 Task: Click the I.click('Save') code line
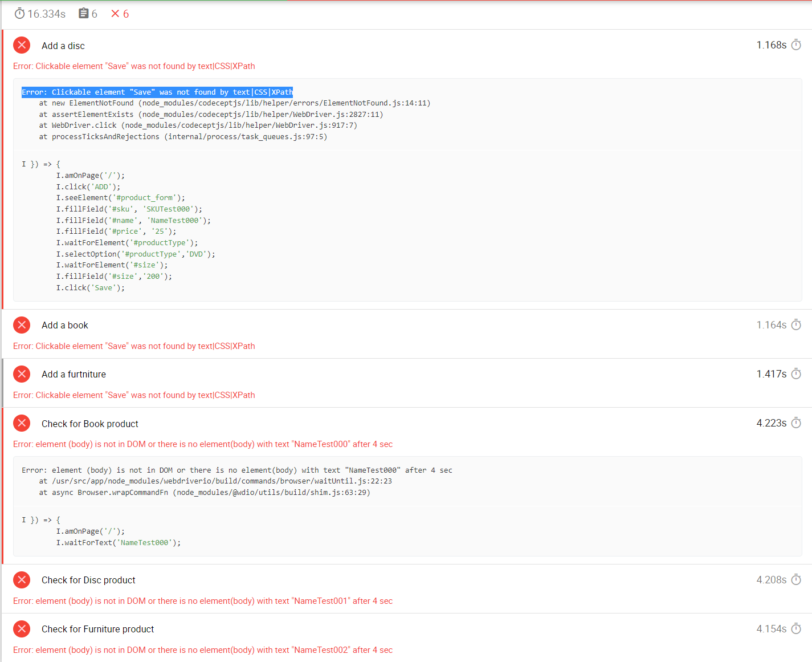[90, 287]
